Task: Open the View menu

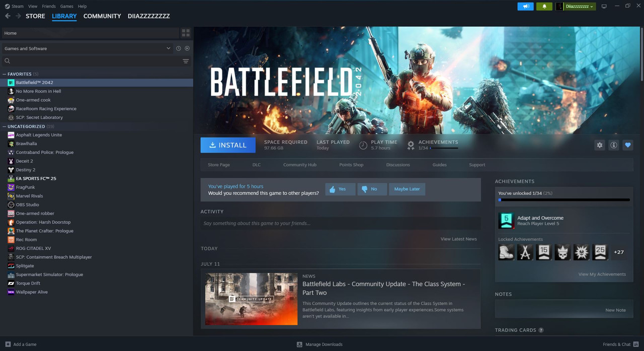Action: [33, 7]
